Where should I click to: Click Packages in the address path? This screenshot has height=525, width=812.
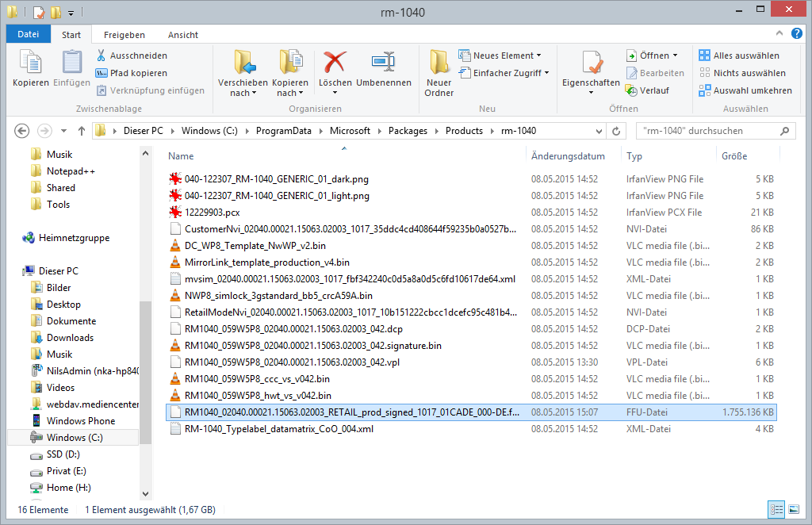[408, 131]
